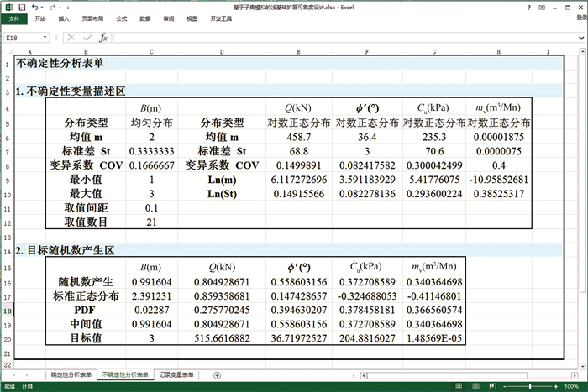Open the 文件 file menu button
This screenshot has width=588, height=392.
pos(13,18)
